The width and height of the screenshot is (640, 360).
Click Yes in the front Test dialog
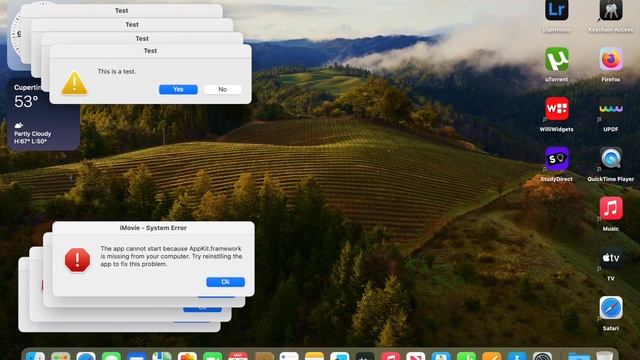pyautogui.click(x=178, y=89)
